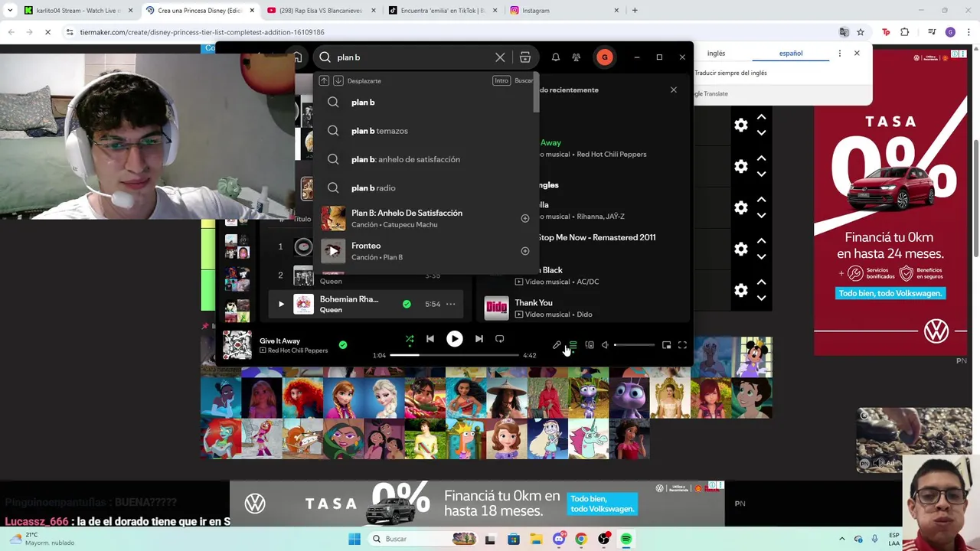Screen dimensions: 980x551
Task: Open lyrics microphone icon in Spotify
Action: click(557, 345)
